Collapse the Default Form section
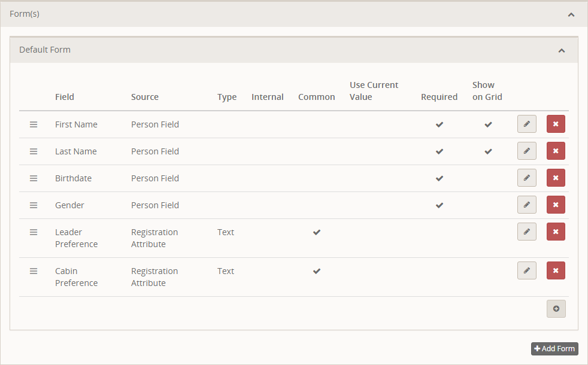 (561, 50)
